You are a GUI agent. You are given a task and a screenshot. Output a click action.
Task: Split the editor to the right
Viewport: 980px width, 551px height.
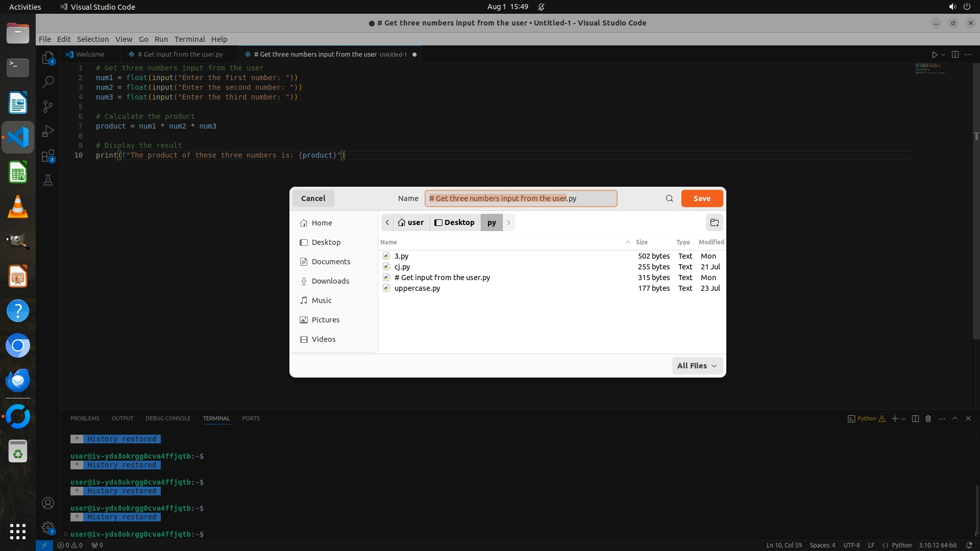click(x=955, y=55)
